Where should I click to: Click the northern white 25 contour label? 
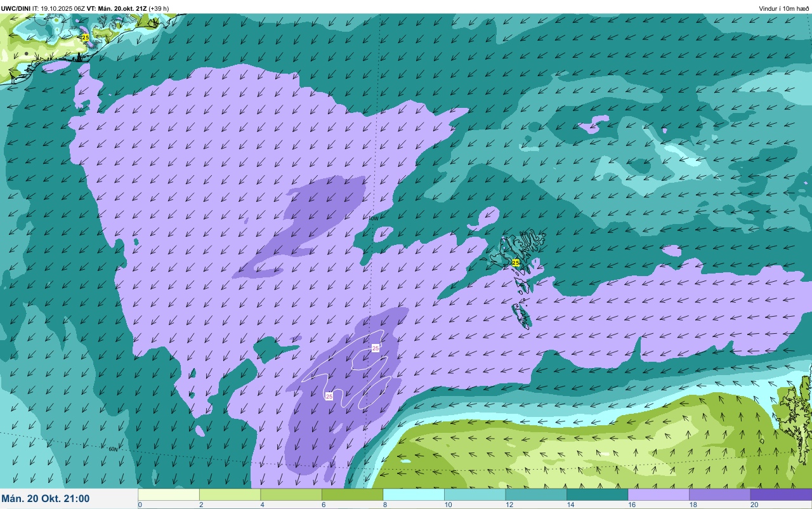pos(376,348)
